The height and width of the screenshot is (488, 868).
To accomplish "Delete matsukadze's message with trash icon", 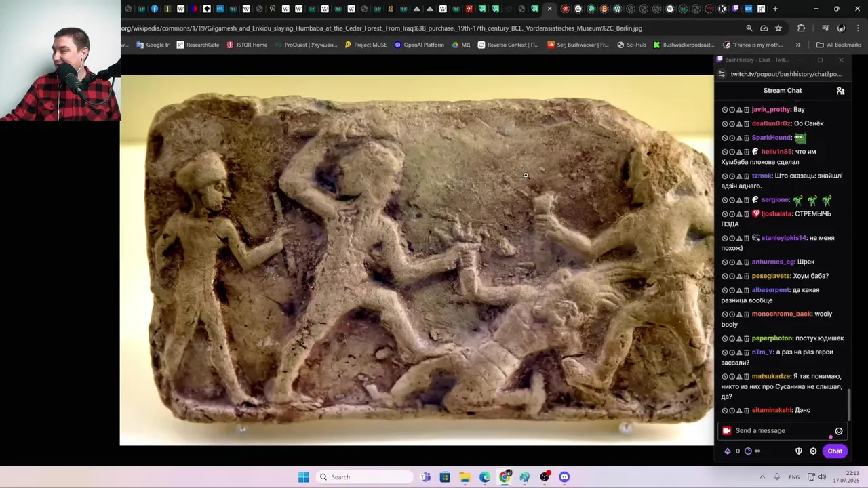I will (x=747, y=376).
